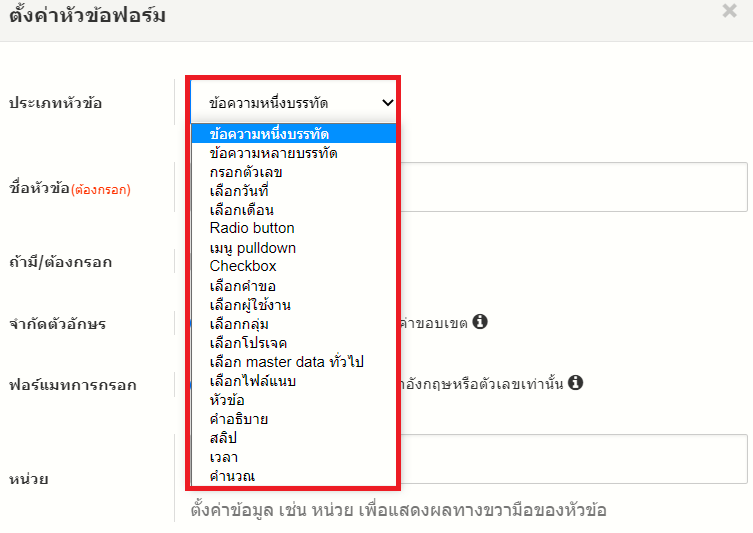Select ข้อความหนึ่งบรรทัด option in list
The width and height of the screenshot is (753, 533).
point(270,134)
